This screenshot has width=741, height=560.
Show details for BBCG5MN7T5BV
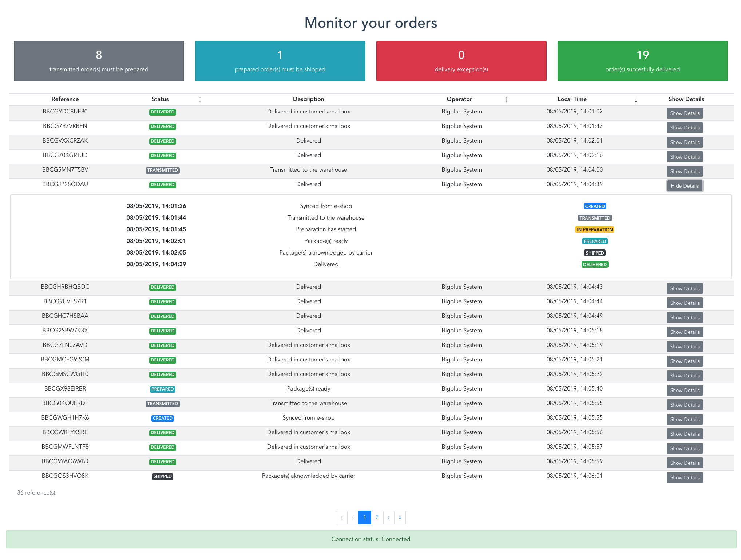point(685,171)
